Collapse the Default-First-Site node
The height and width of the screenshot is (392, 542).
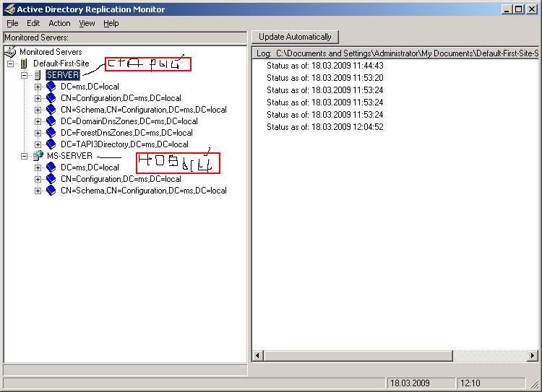(x=11, y=64)
